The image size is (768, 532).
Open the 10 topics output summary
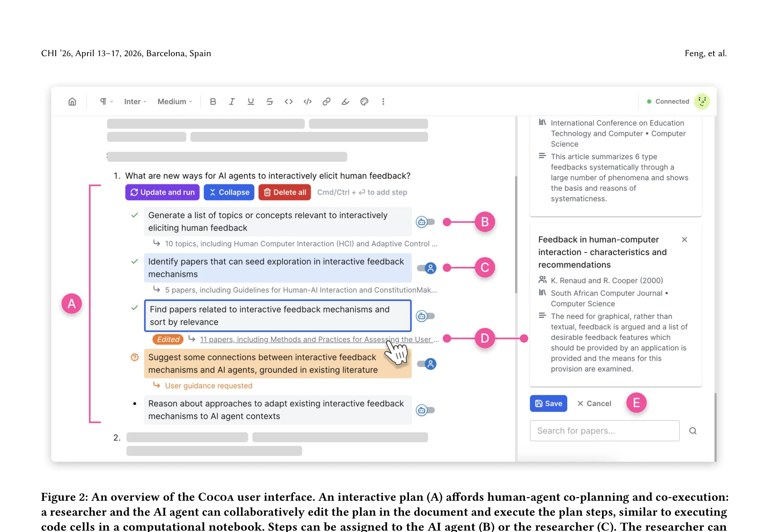point(301,244)
